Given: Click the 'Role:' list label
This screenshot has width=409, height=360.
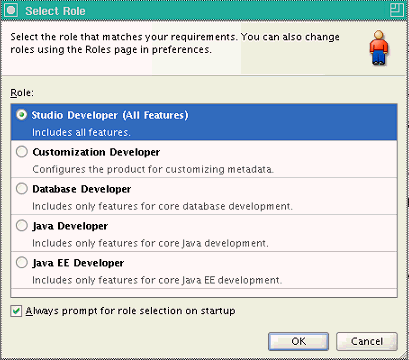Looking at the screenshot, I should (22, 92).
